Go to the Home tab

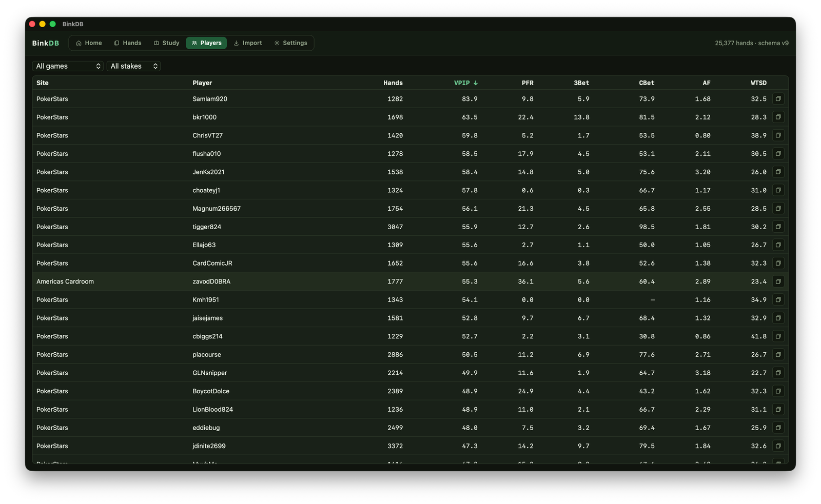pyautogui.click(x=89, y=43)
